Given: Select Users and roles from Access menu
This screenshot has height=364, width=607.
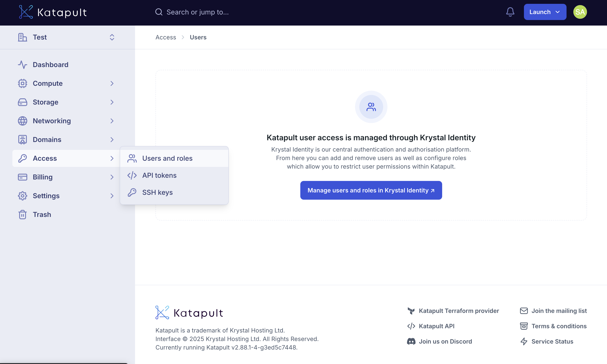Looking at the screenshot, I should pyautogui.click(x=174, y=158).
